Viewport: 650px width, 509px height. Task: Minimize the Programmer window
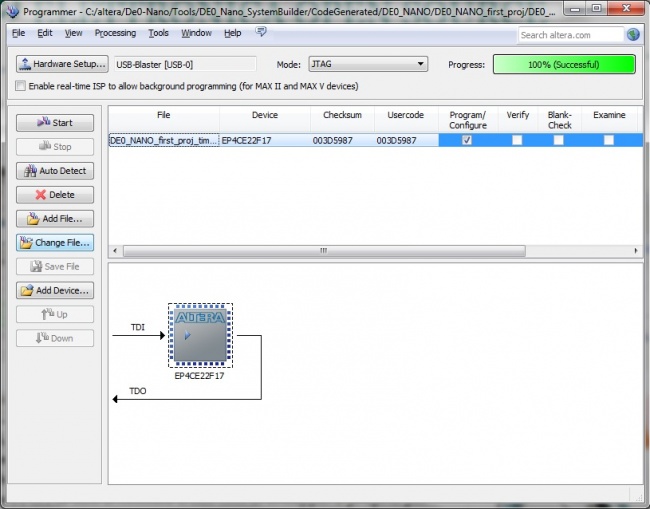pyautogui.click(x=575, y=8)
